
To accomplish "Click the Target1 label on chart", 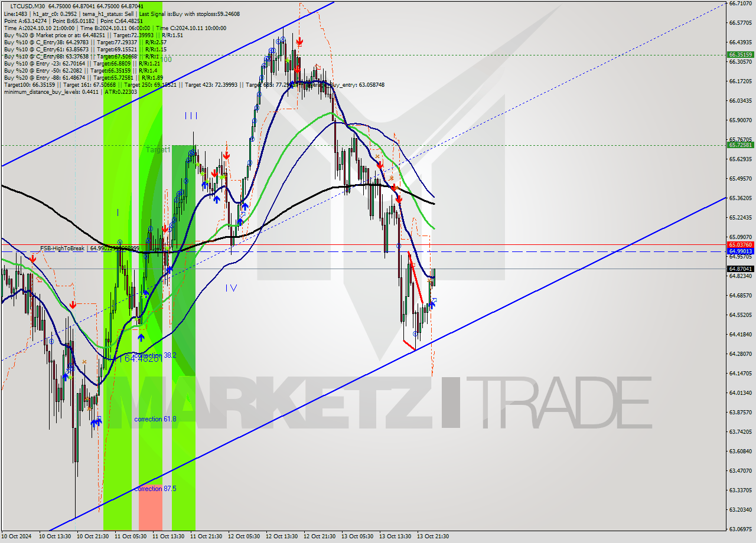I will point(159,150).
